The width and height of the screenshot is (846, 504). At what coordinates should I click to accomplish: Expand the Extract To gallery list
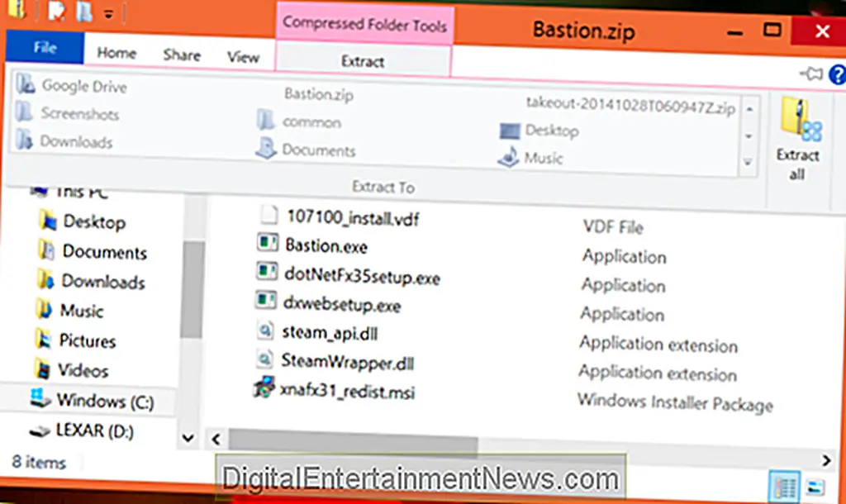tap(748, 162)
